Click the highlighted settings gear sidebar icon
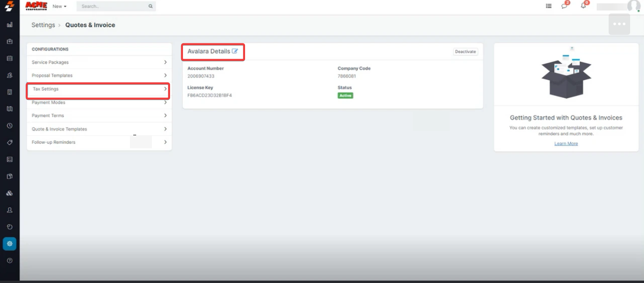644x283 pixels. pyautogui.click(x=10, y=244)
